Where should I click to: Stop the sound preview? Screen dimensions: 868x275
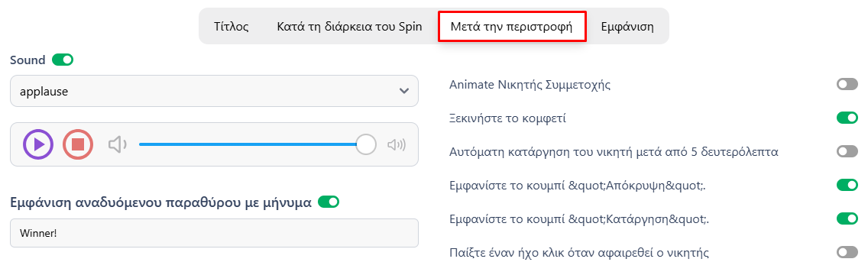click(77, 144)
